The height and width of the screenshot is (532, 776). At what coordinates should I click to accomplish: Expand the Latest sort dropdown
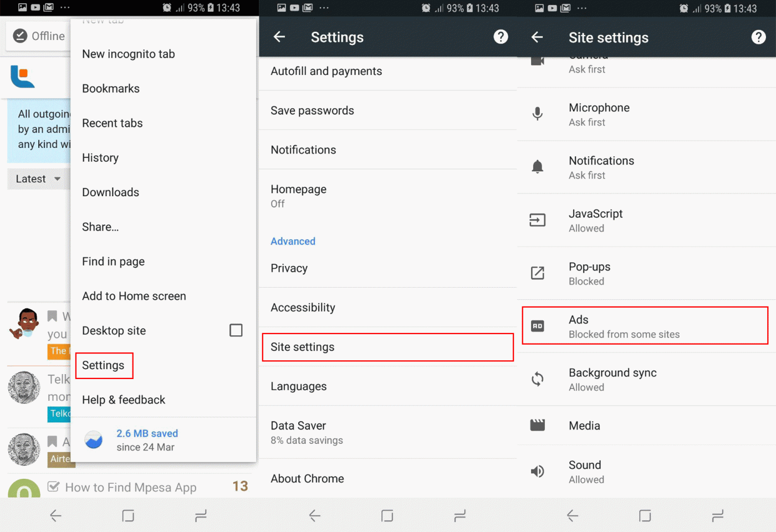(38, 179)
